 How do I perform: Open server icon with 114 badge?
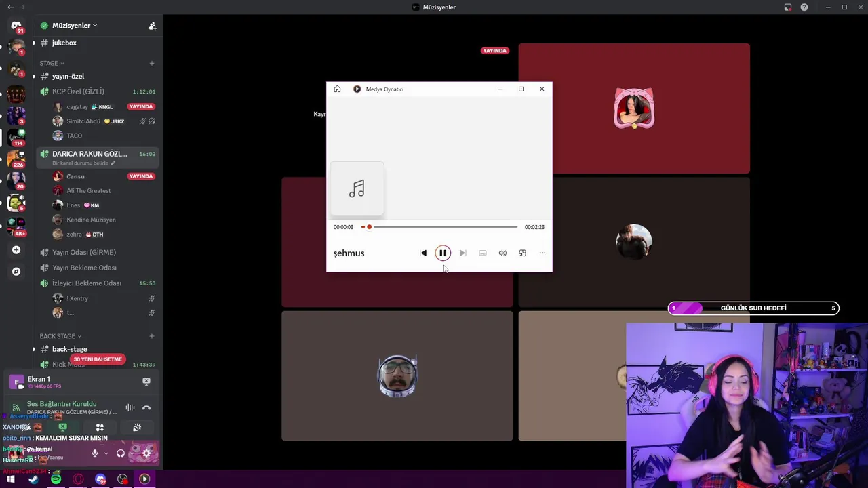(16, 138)
